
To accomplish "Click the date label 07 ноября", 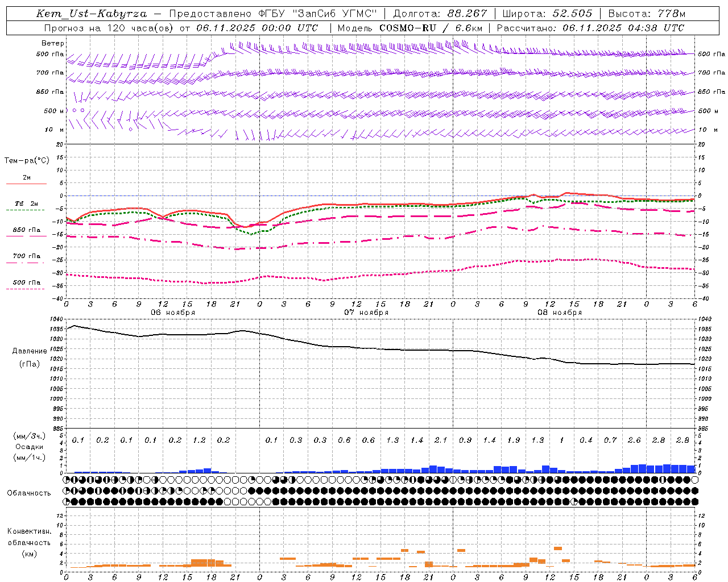I will pos(366,313).
